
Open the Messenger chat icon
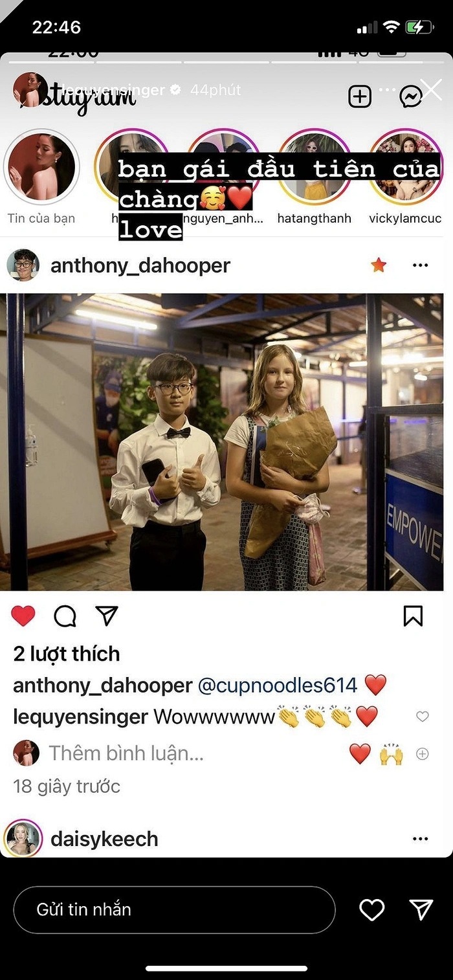411,97
